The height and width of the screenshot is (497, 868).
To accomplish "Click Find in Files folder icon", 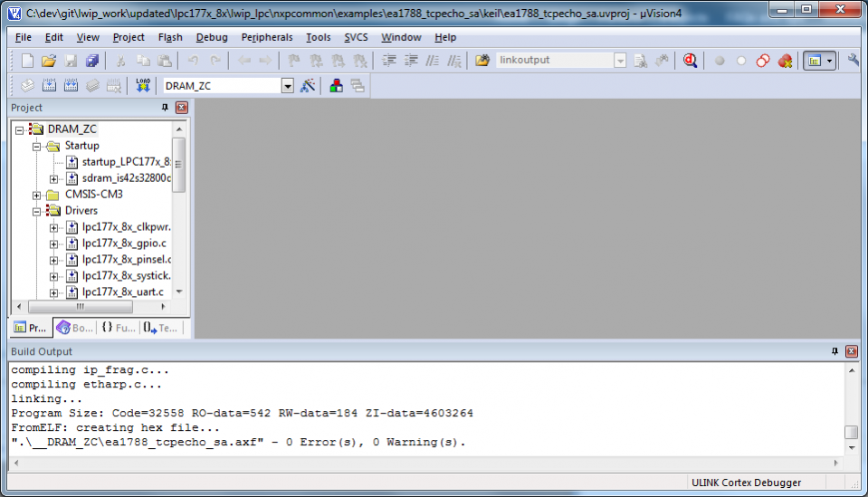I will 482,61.
